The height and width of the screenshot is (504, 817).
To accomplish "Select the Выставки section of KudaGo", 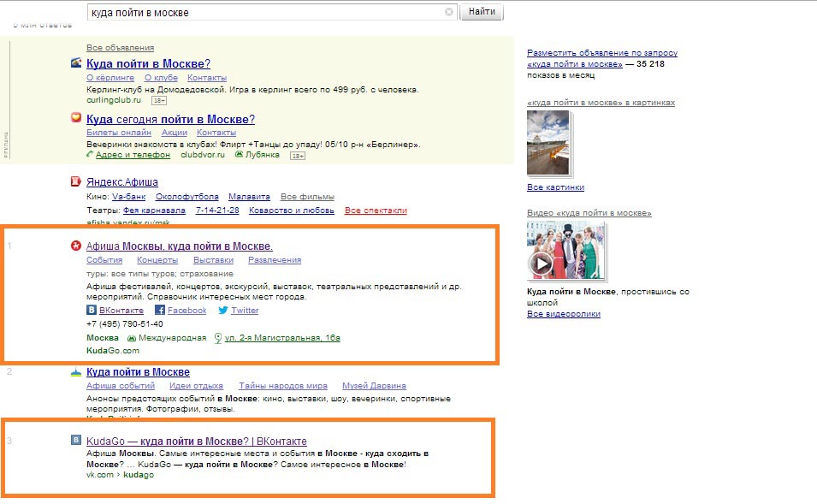I will [213, 260].
